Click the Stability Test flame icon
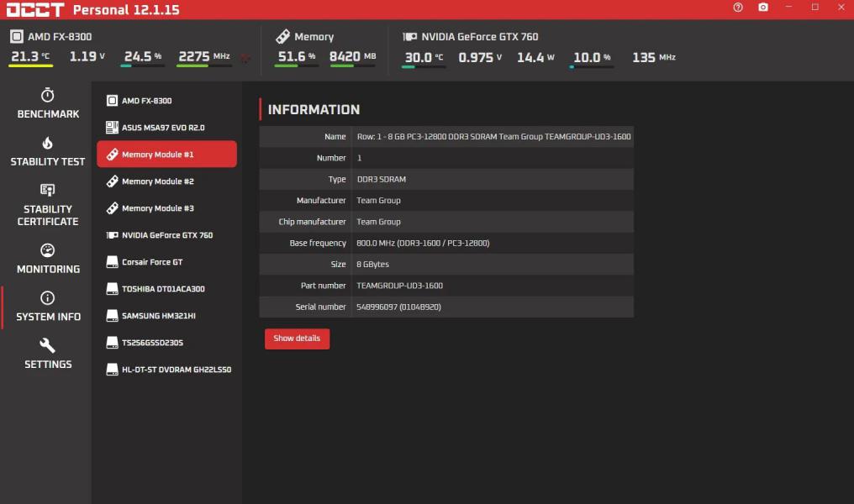The height and width of the screenshot is (504, 854). click(47, 143)
